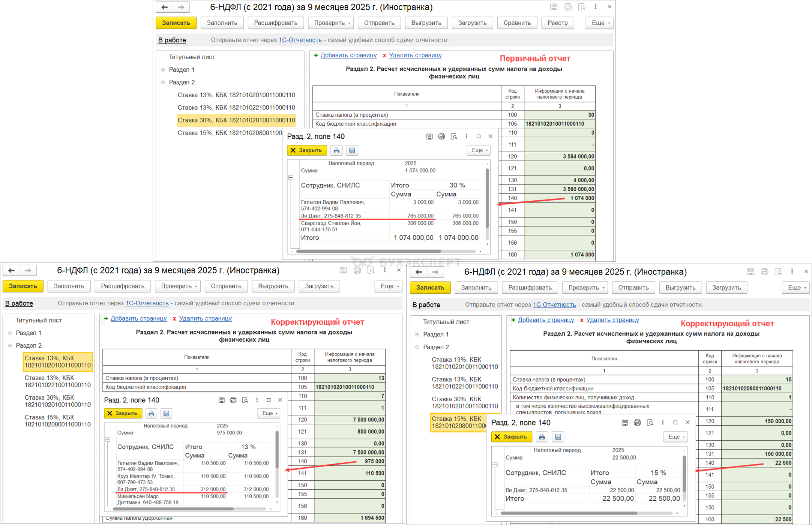Click the save diskette icon in the top popup toolbar
This screenshot has height=525, width=812.
[352, 150]
